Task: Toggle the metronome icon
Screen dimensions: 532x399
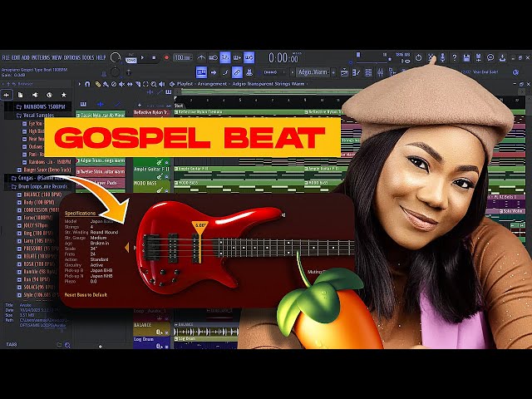Action: point(201,57)
